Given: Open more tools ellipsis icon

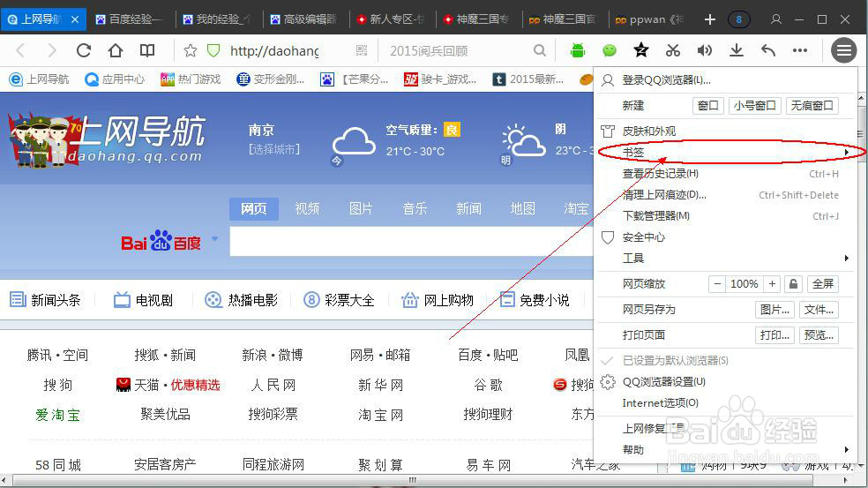Looking at the screenshot, I should [x=800, y=50].
